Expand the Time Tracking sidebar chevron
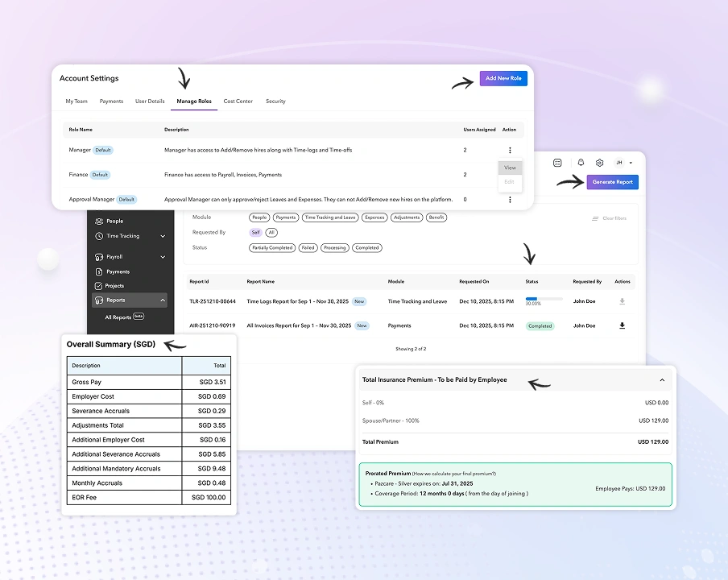 163,236
